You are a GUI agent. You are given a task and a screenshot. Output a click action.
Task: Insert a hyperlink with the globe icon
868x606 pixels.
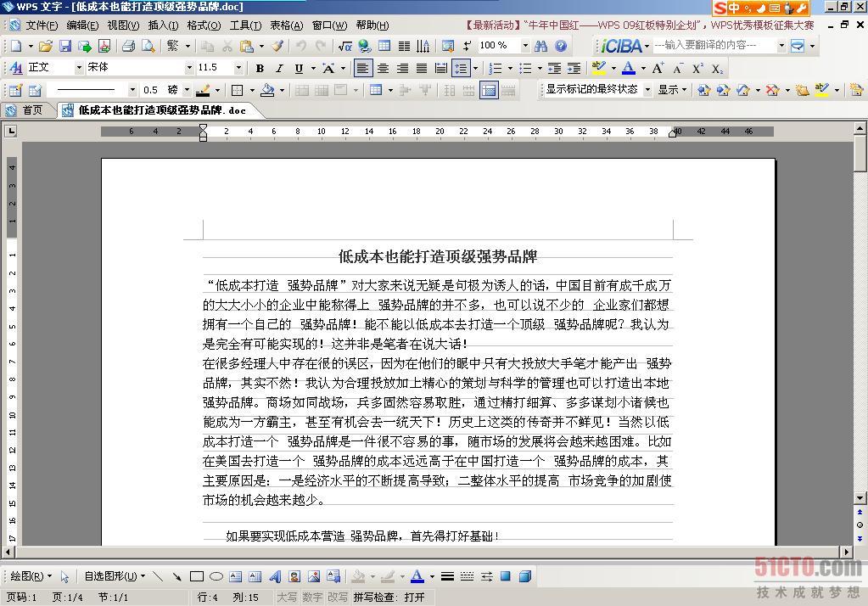click(x=364, y=46)
